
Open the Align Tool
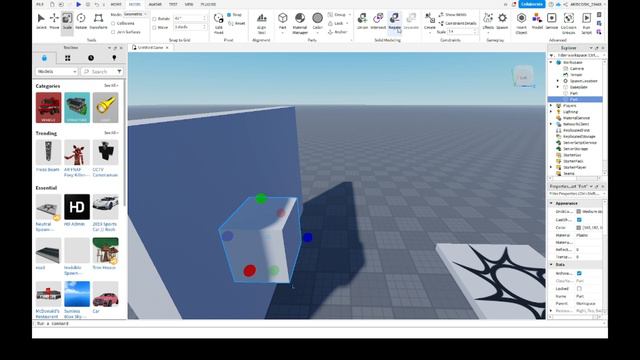tap(262, 23)
